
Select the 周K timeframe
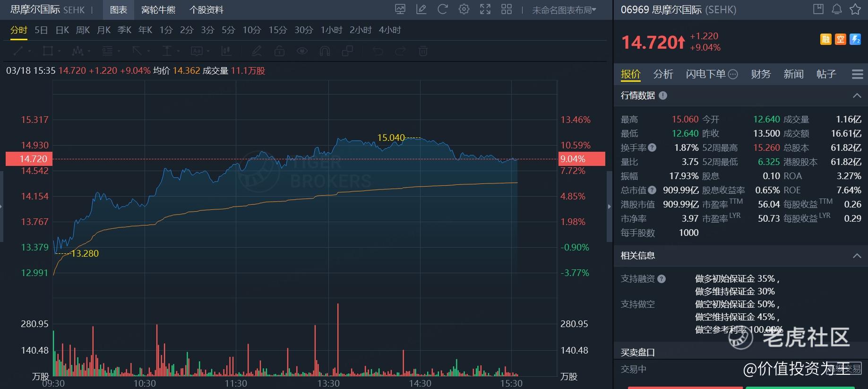[x=83, y=30]
